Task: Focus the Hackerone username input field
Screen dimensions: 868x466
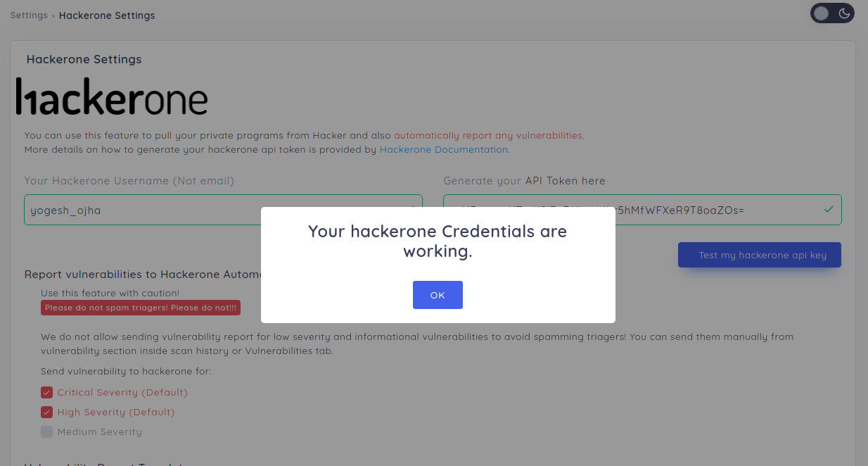Action: click(x=141, y=210)
